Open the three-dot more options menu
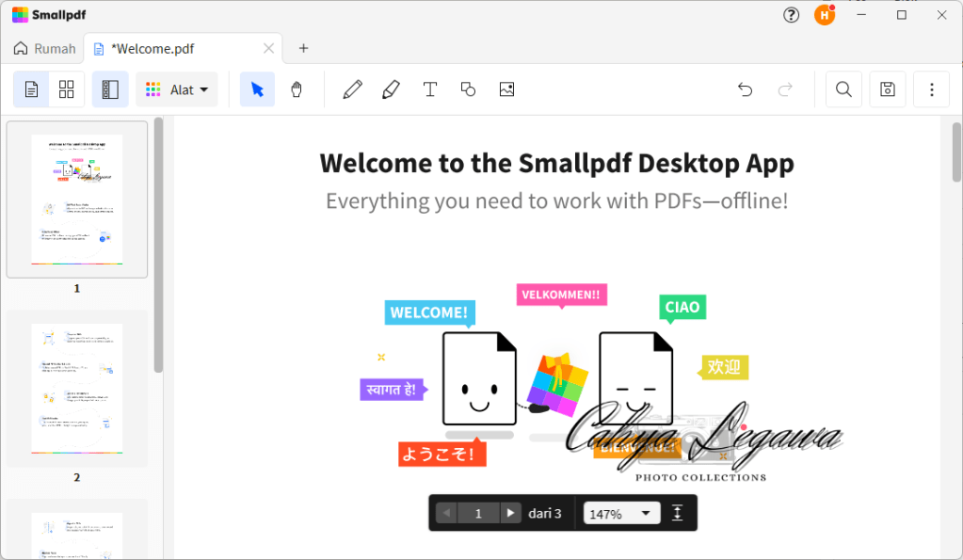The image size is (963, 560). (x=932, y=89)
